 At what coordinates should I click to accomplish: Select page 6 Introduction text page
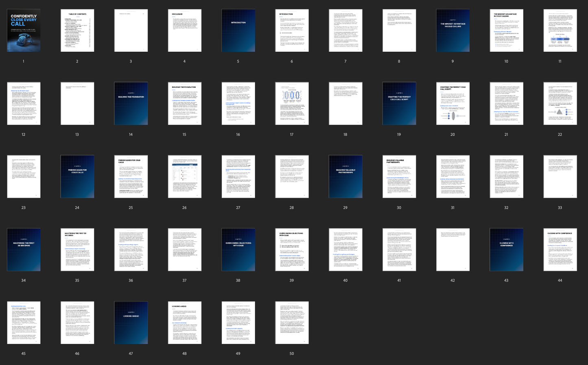(x=292, y=31)
